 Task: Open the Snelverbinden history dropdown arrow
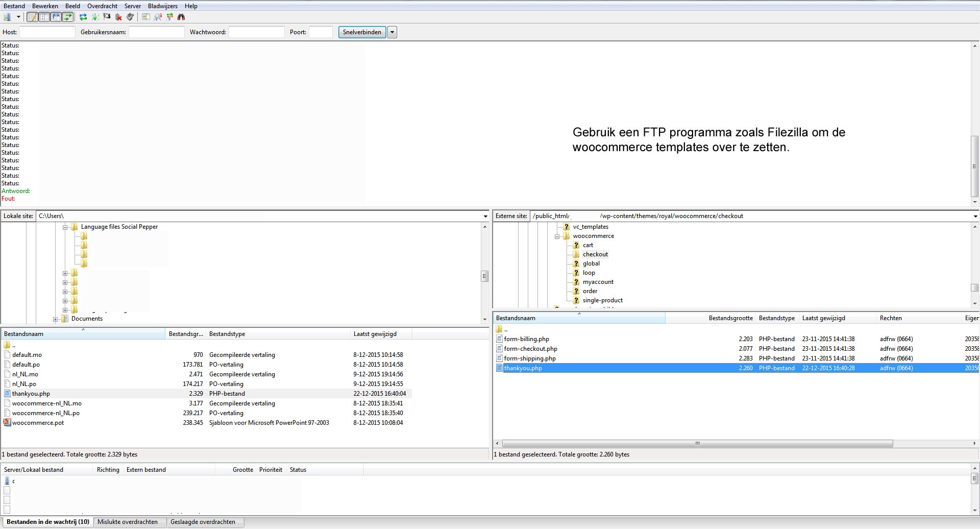click(392, 32)
